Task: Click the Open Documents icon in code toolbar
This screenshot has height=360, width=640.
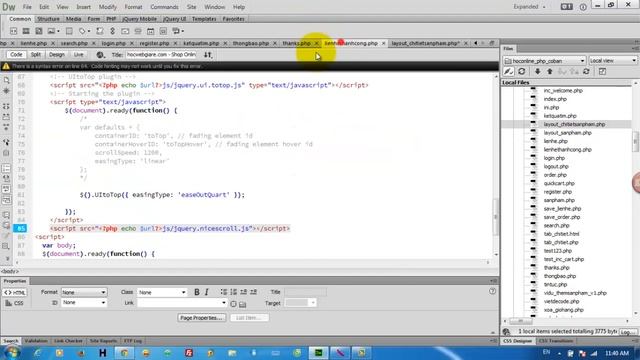Action: [6, 80]
